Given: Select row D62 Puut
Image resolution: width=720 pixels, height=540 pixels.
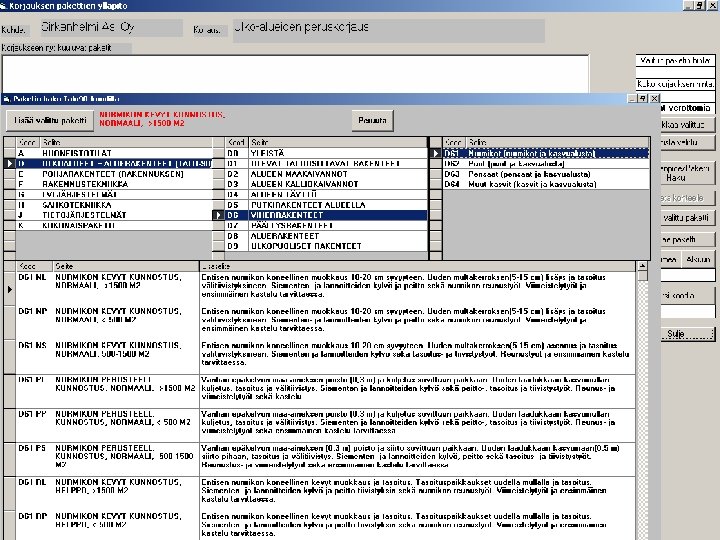Looking at the screenshot, I should (x=546, y=163).
